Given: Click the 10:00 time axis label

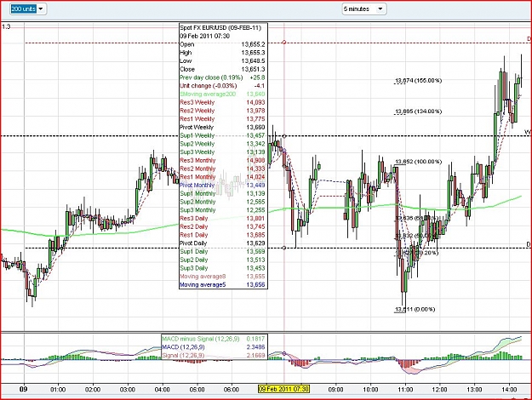Looking at the screenshot, I should pos(370,390).
